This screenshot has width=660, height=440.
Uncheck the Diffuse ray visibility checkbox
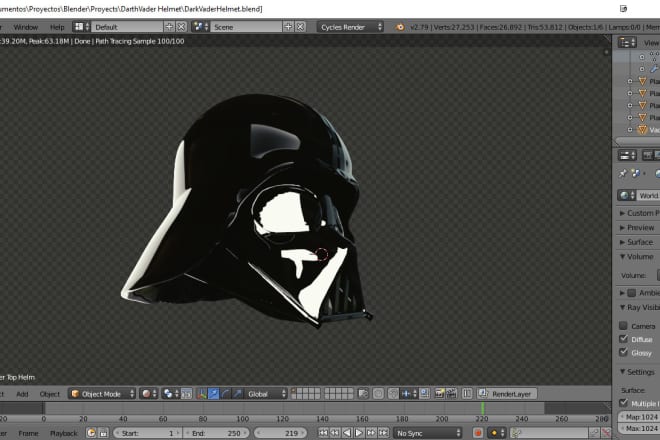[623, 339]
